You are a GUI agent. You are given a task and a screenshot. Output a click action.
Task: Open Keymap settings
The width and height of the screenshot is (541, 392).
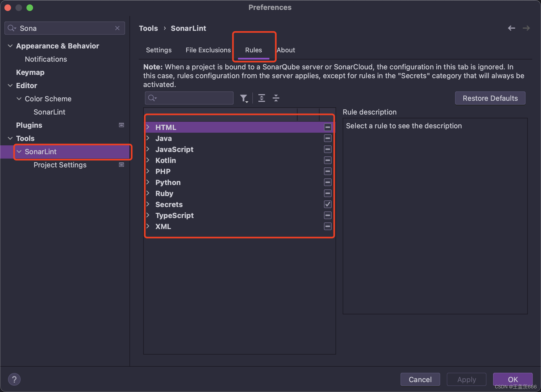(x=30, y=72)
